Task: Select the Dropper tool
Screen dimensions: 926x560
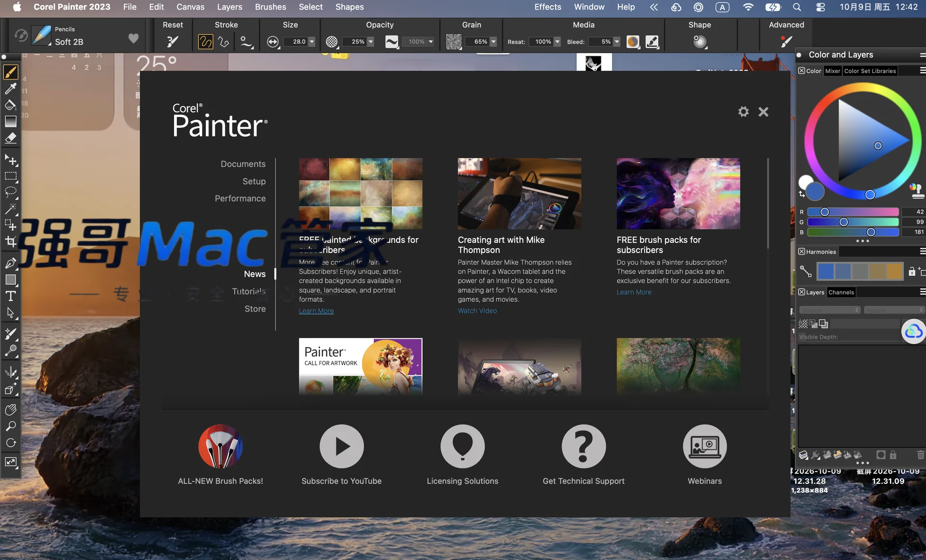Action: coord(11,89)
